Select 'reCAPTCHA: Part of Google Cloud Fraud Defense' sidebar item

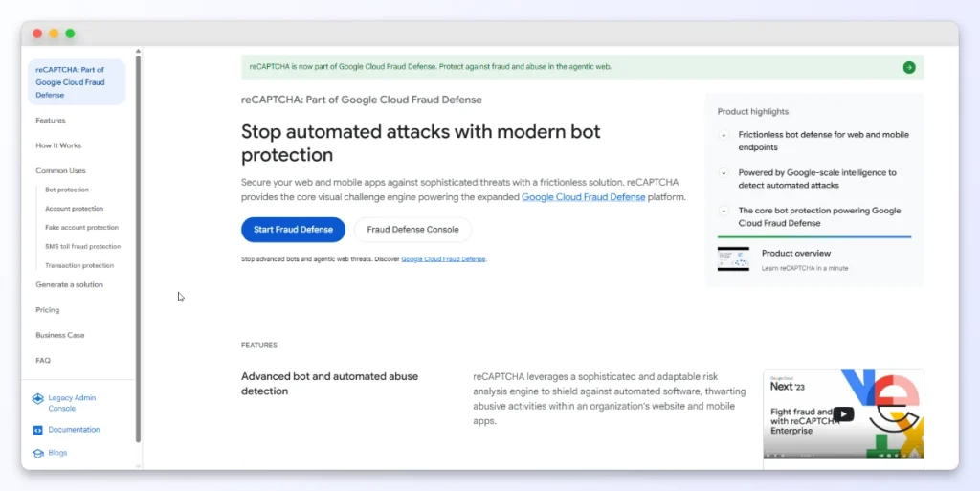tap(77, 82)
